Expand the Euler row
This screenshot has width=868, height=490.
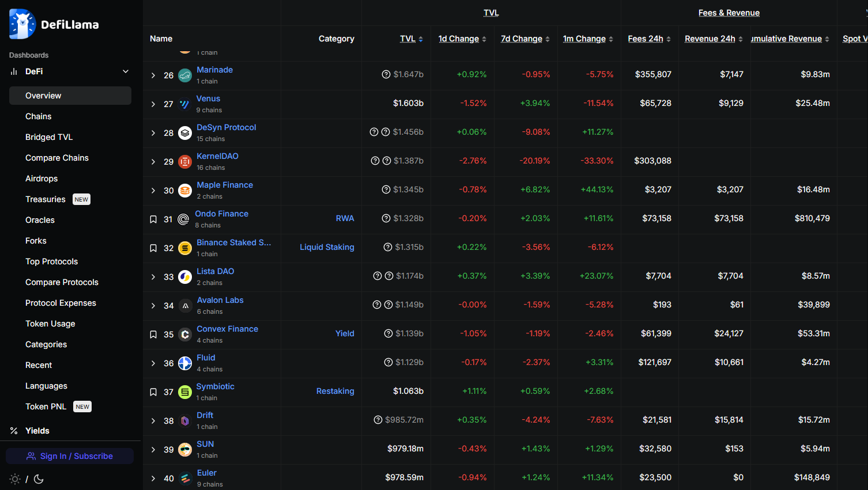pyautogui.click(x=153, y=478)
